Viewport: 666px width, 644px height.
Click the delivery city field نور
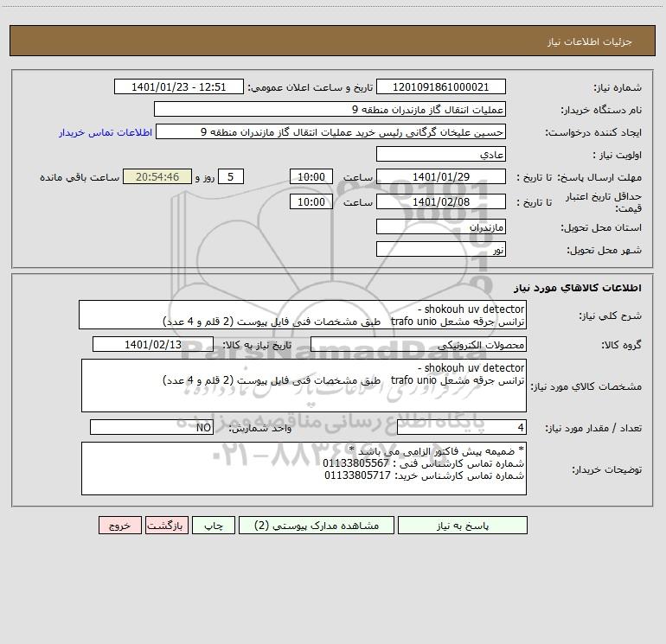[441, 249]
